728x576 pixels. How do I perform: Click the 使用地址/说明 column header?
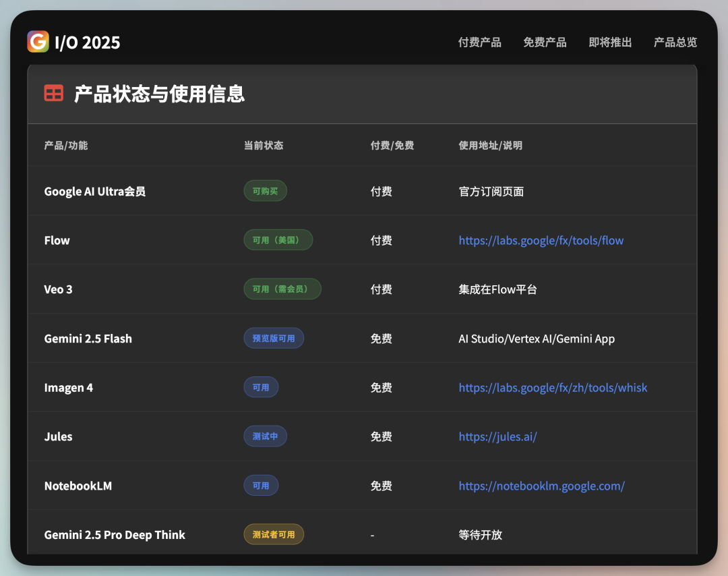click(x=490, y=146)
